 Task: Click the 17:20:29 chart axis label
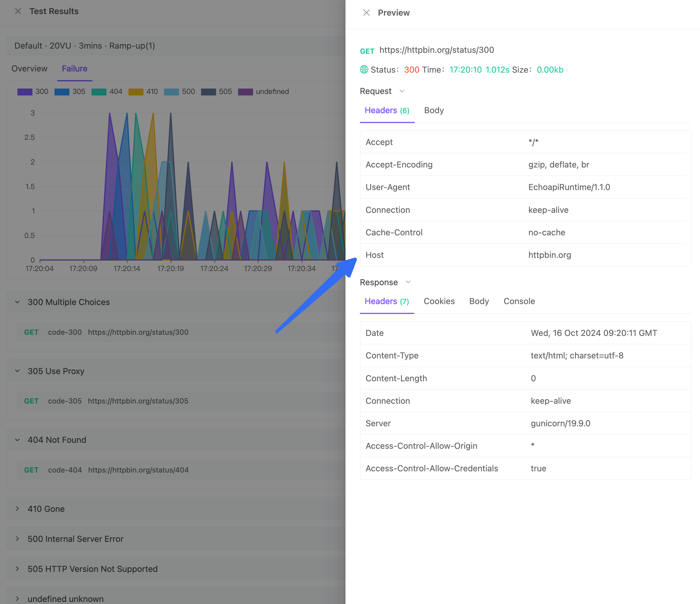coord(258,268)
